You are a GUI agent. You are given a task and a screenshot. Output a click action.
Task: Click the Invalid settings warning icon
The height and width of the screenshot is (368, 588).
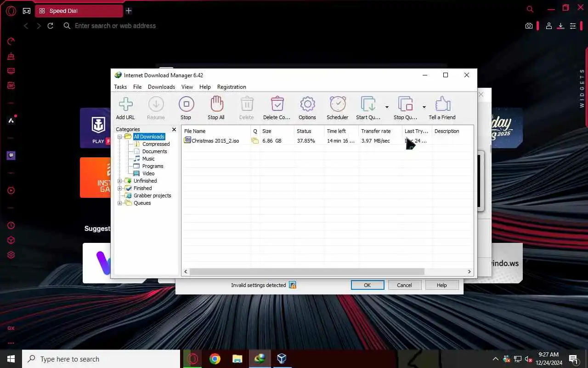(x=293, y=285)
